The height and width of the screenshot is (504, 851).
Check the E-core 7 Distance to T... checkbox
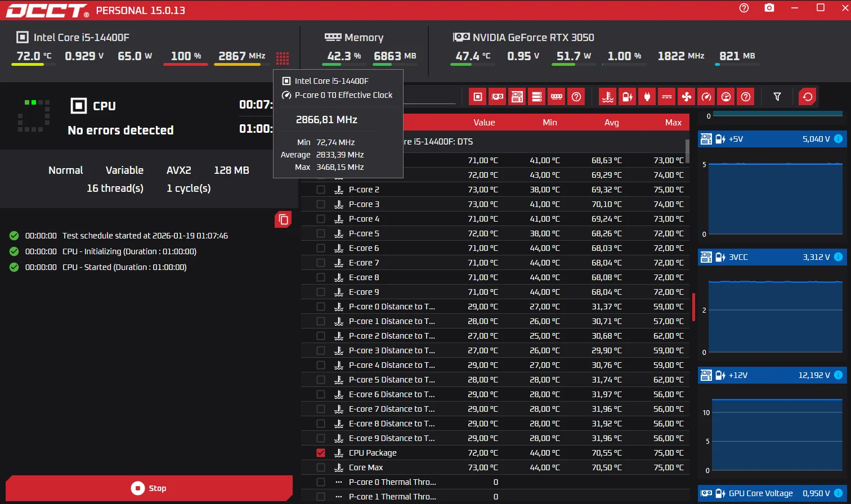pos(321,409)
